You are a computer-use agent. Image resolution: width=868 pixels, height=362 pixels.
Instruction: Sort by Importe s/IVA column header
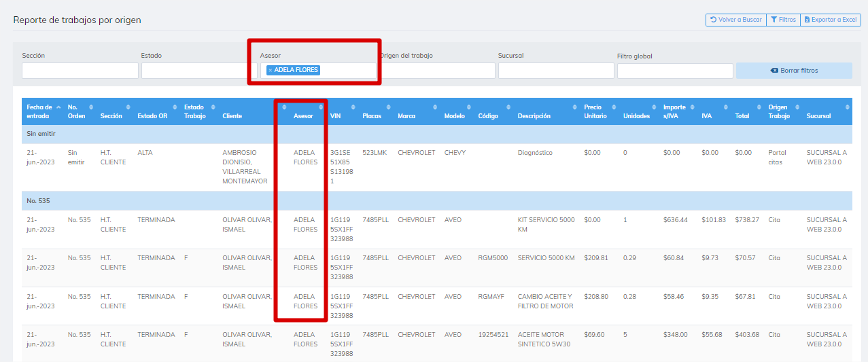678,111
